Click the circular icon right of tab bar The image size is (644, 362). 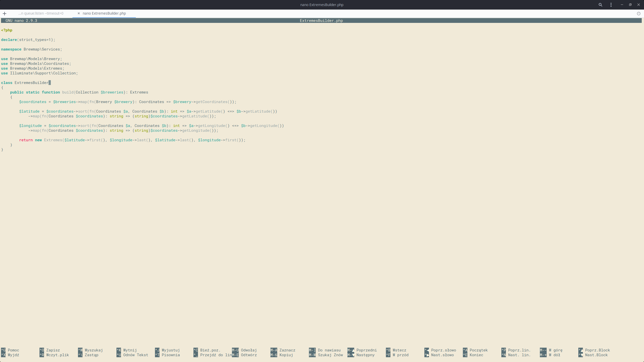click(x=638, y=14)
